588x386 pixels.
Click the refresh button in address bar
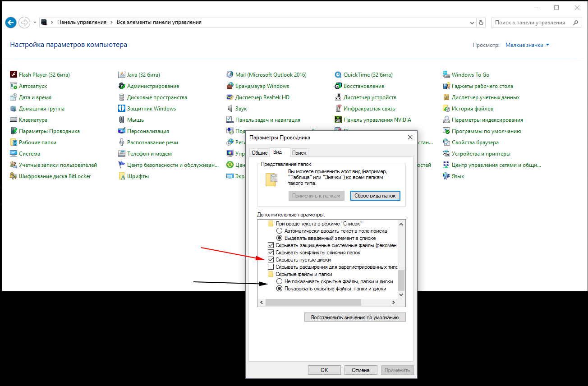pos(481,22)
